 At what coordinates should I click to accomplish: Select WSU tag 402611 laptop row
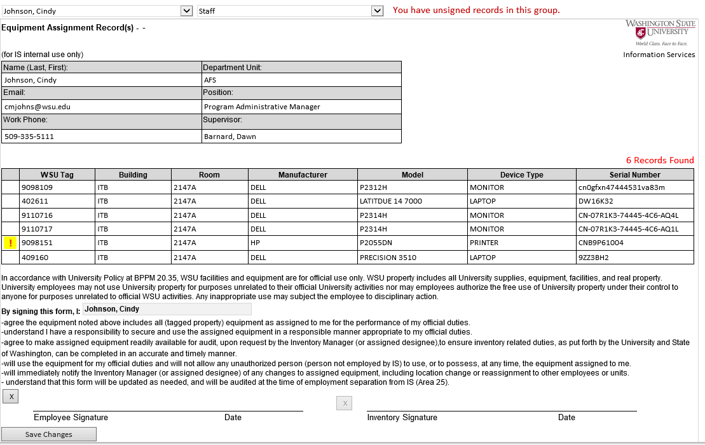(x=57, y=201)
